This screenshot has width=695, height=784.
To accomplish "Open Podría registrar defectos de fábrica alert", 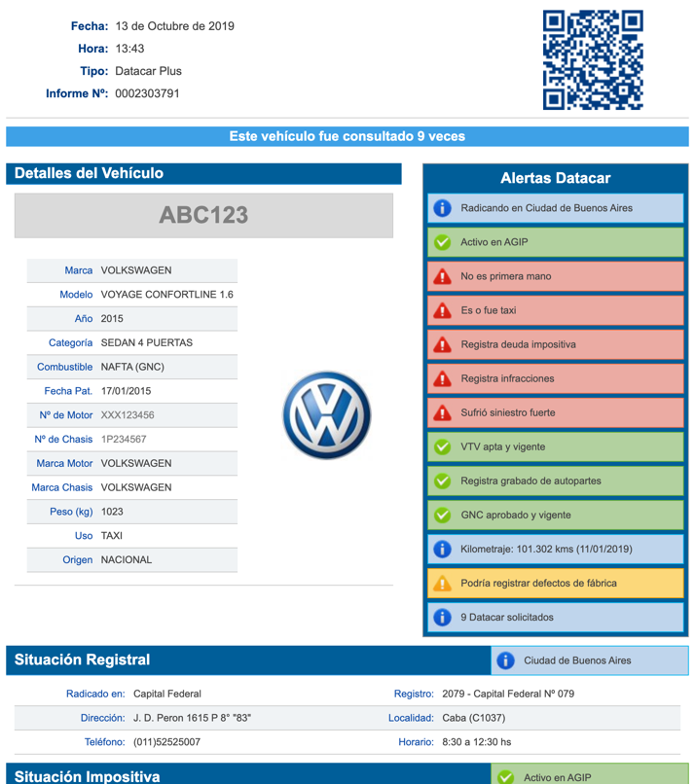I will 556,583.
